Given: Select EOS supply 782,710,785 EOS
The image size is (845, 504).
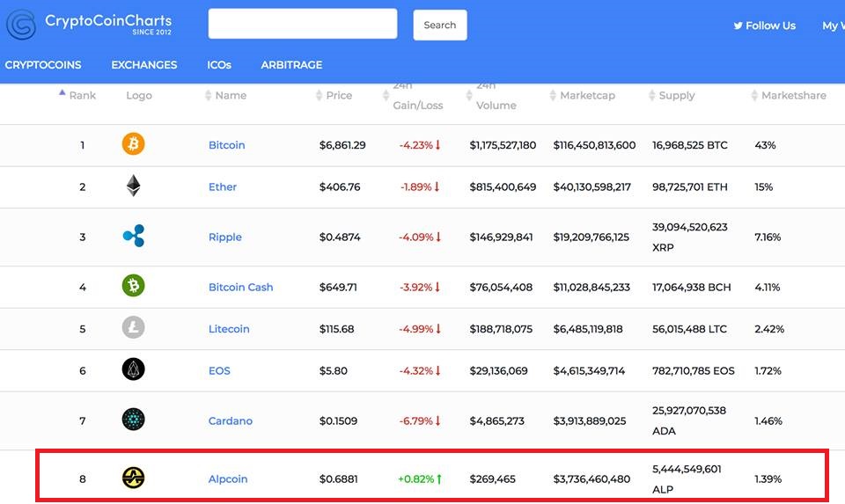Looking at the screenshot, I should (694, 370).
